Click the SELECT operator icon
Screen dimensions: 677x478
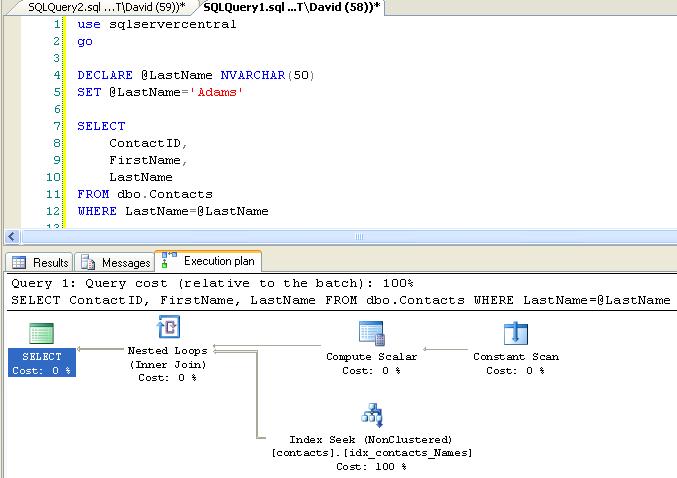pyautogui.click(x=41, y=334)
